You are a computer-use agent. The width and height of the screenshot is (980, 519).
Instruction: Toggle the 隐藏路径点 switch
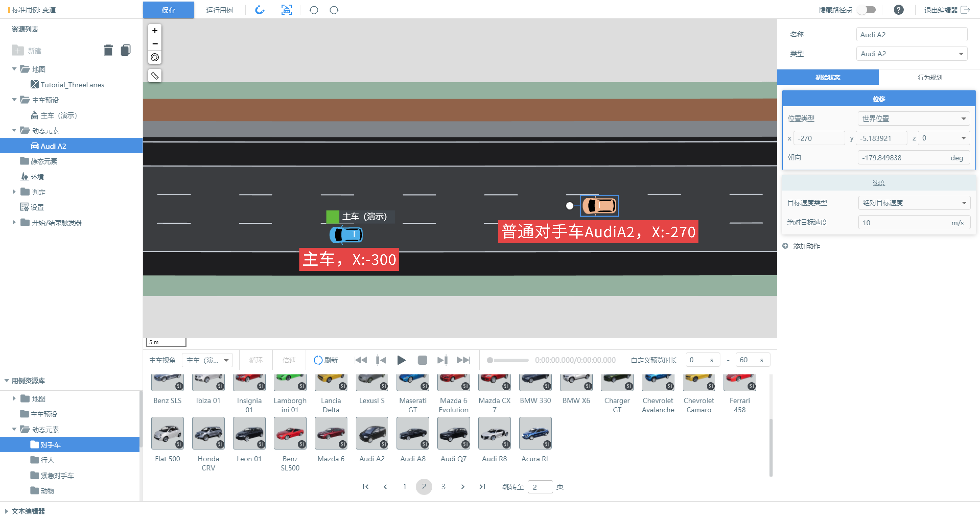point(867,10)
